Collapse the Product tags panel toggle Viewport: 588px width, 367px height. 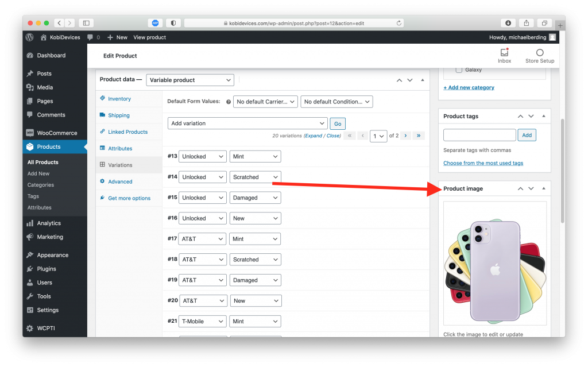544,117
